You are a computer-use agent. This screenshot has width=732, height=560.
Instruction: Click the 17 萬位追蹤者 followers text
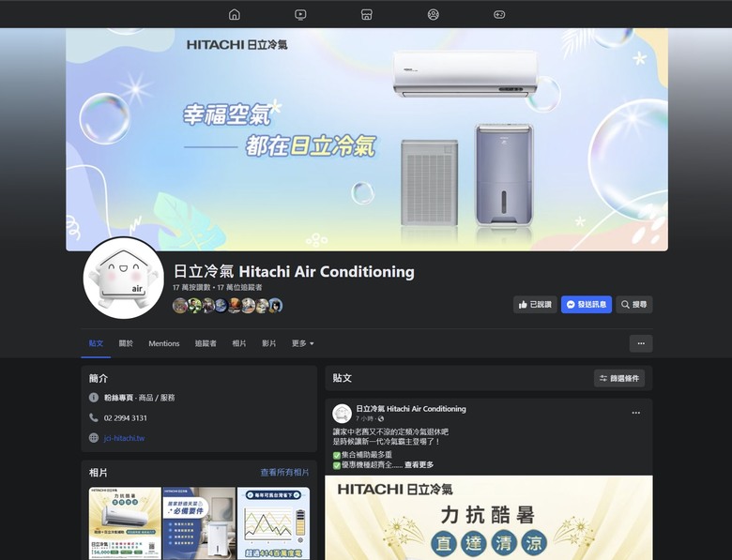click(239, 287)
